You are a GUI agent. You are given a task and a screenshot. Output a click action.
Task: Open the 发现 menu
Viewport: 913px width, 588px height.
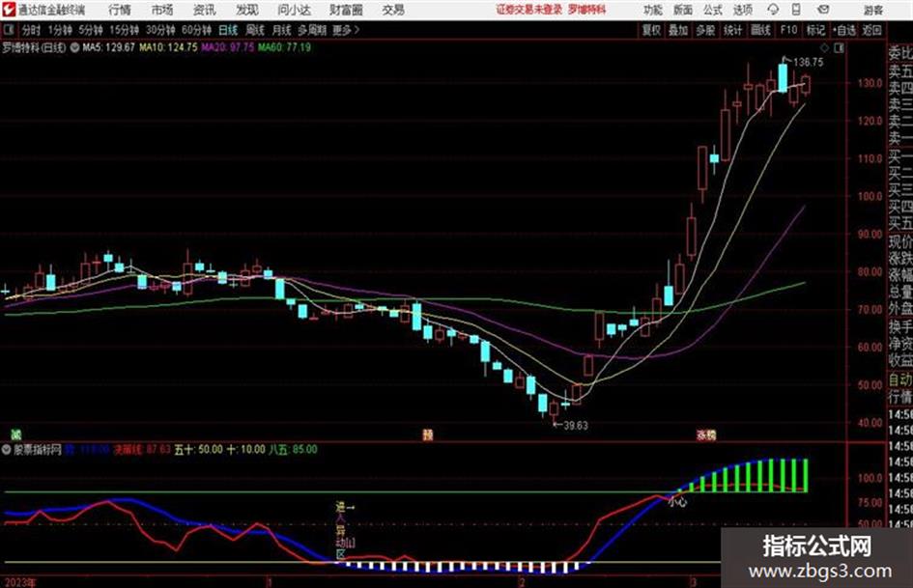(x=247, y=10)
